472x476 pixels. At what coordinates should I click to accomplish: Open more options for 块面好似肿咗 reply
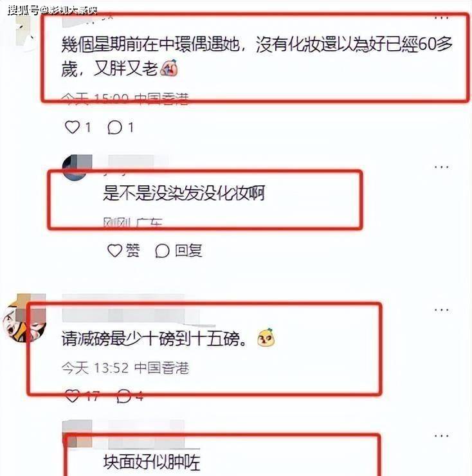pyautogui.click(x=441, y=436)
